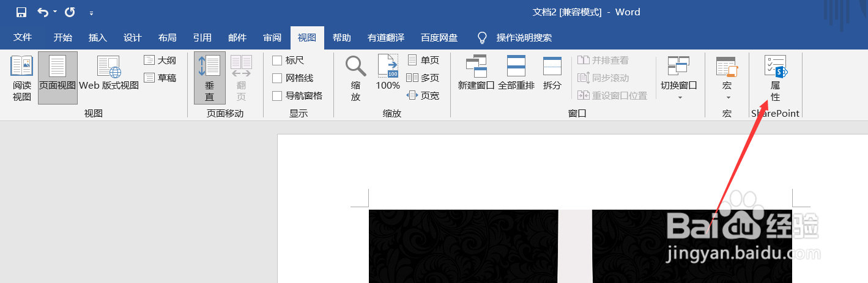This screenshot has height=283, width=868.
Task: Click the 操作说明搜索 search box
Action: coord(524,37)
